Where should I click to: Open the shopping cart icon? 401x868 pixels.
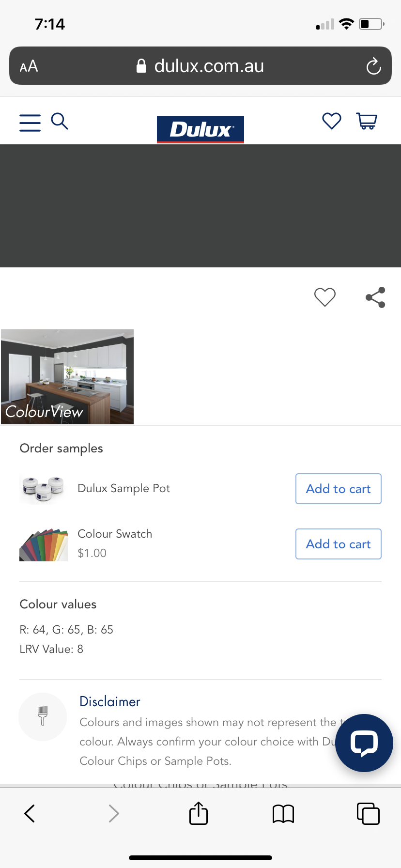click(367, 121)
